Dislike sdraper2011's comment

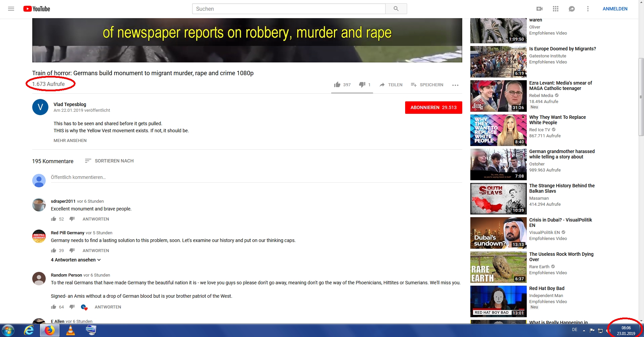point(72,219)
